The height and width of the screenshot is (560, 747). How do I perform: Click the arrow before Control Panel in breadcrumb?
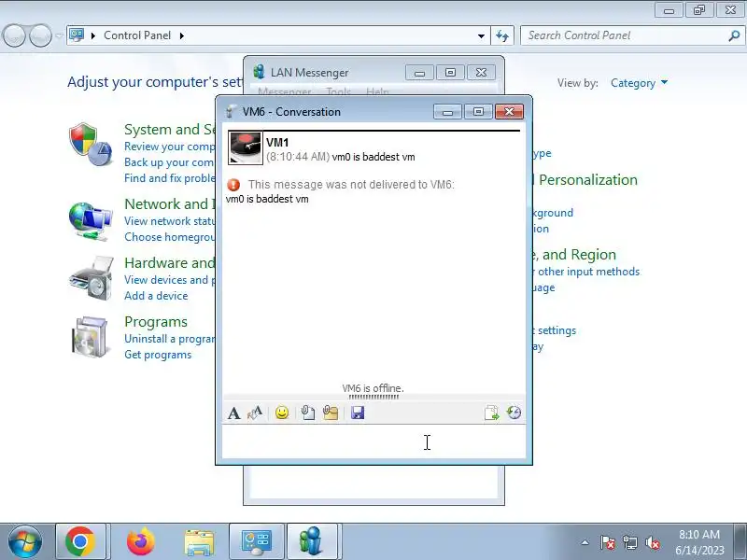(92, 35)
